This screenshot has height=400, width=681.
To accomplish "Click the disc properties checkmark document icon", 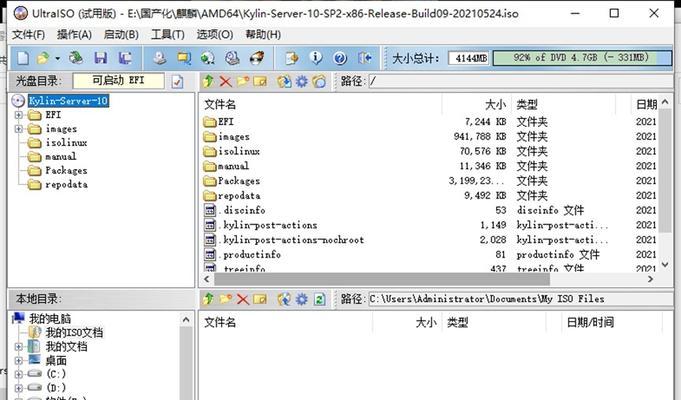I will pyautogui.click(x=177, y=81).
